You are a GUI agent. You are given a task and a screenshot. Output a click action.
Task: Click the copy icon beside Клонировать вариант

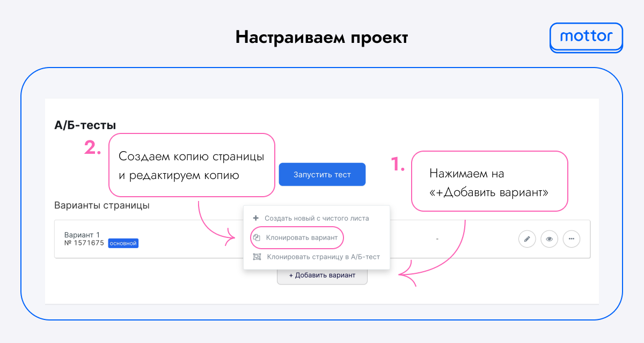(257, 237)
